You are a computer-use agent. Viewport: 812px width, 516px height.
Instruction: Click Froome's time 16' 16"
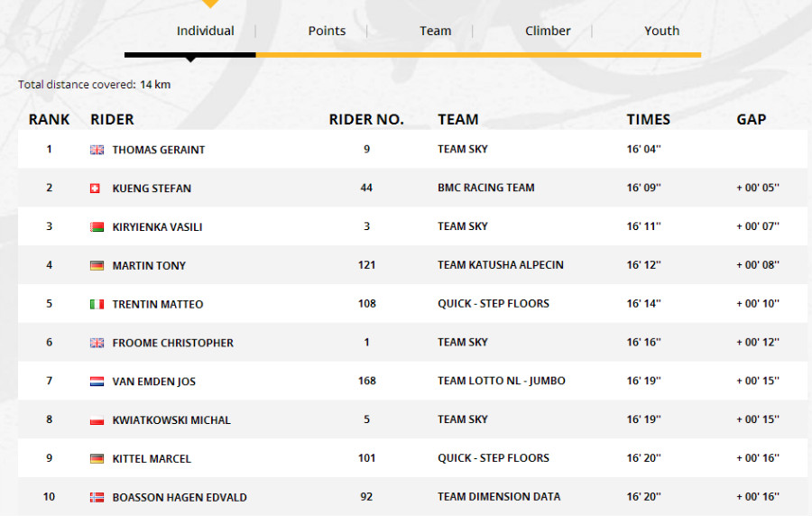tap(643, 342)
